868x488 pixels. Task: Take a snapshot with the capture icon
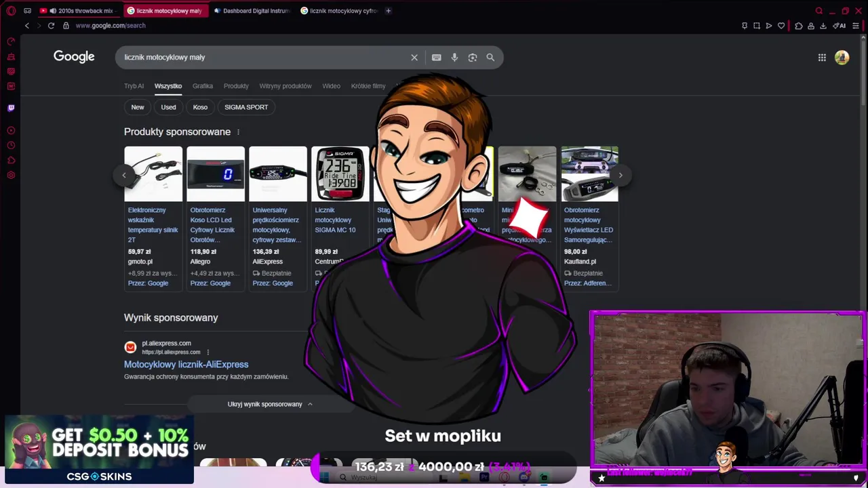(757, 26)
